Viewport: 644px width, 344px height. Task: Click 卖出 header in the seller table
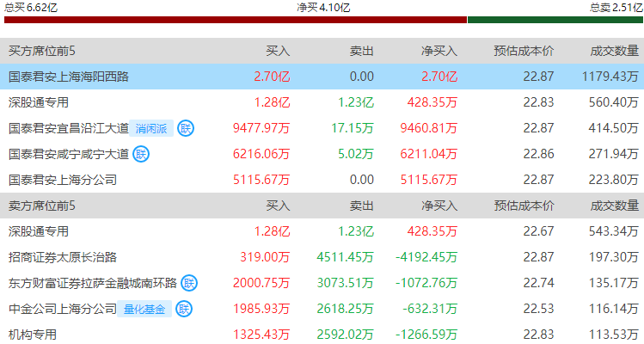click(x=362, y=206)
